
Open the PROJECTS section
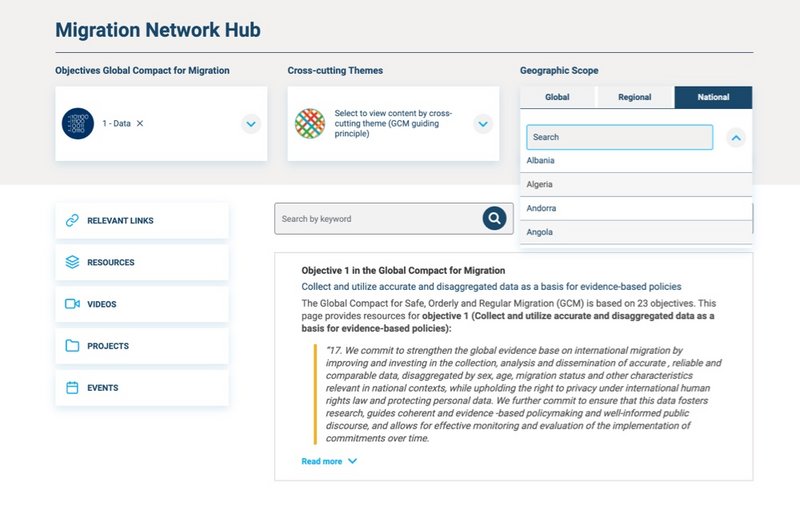point(142,346)
